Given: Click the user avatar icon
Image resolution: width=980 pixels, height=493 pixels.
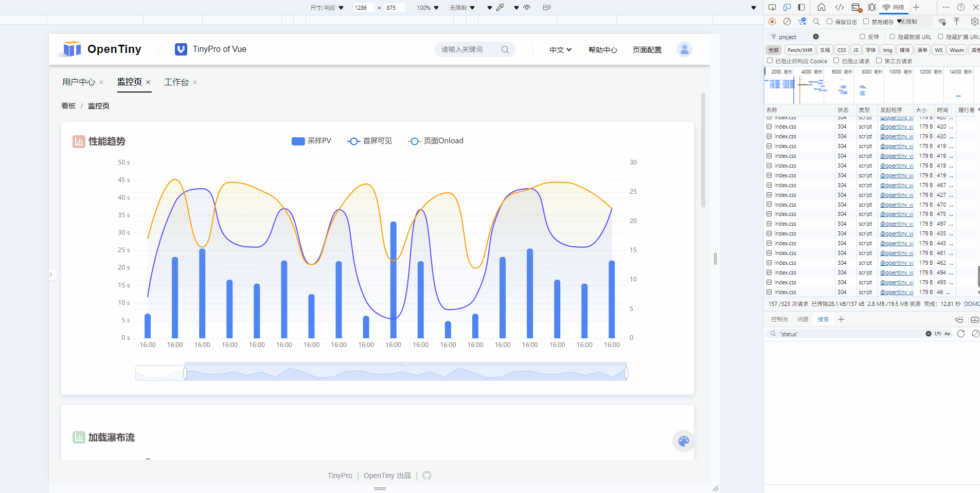Looking at the screenshot, I should coord(684,49).
